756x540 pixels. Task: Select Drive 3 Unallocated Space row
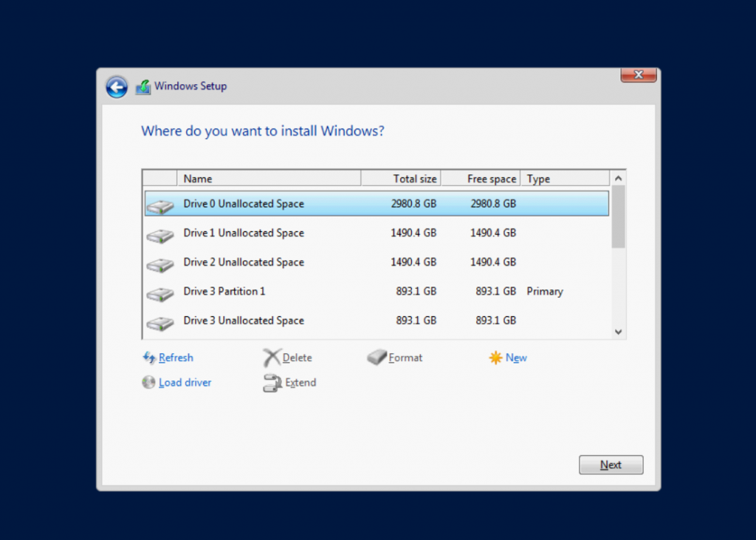377,321
